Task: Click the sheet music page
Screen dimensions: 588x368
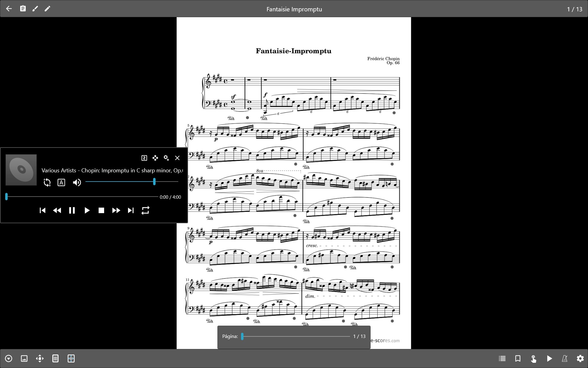Action: point(294,183)
